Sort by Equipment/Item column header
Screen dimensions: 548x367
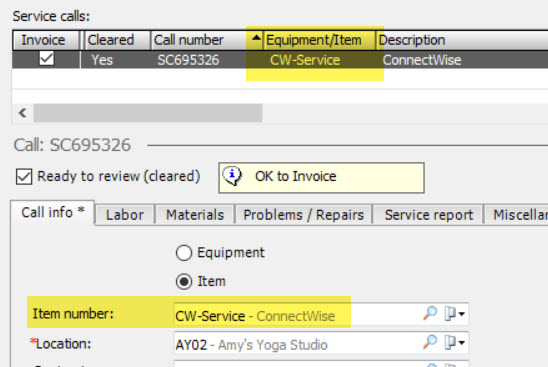point(319,40)
